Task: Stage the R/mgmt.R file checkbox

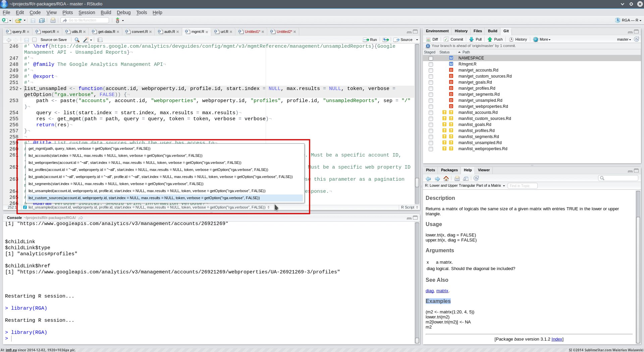Action: pyautogui.click(x=431, y=64)
